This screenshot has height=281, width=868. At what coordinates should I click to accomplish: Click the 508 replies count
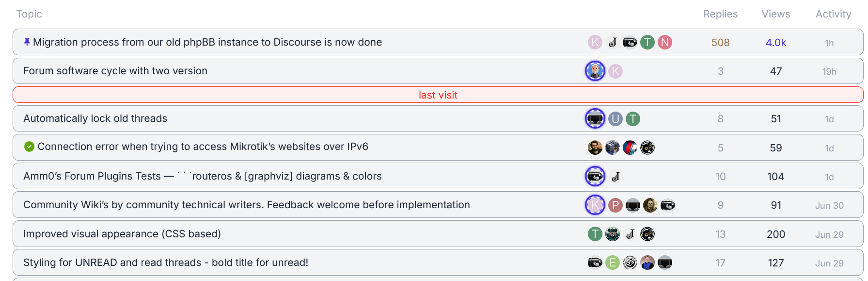tap(720, 43)
